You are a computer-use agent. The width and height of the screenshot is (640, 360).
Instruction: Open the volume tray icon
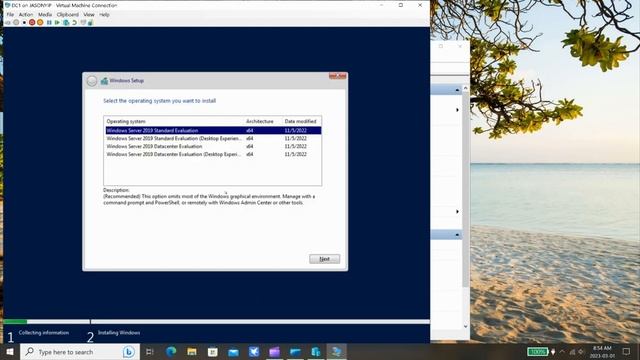[x=581, y=351]
